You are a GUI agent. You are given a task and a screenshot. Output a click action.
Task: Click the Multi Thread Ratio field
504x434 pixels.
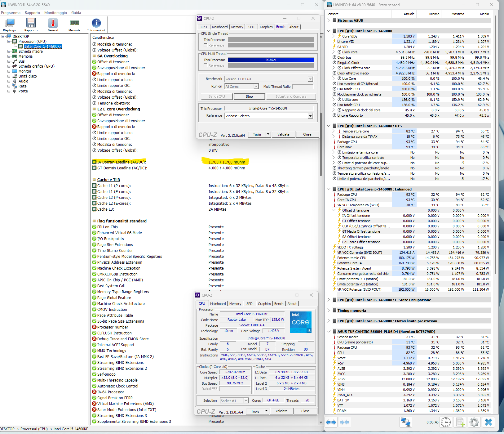point(303,87)
